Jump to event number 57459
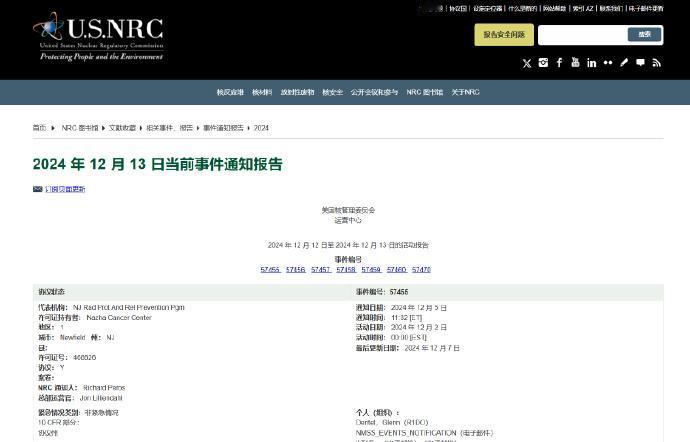The height and width of the screenshot is (442, 690). [371, 269]
